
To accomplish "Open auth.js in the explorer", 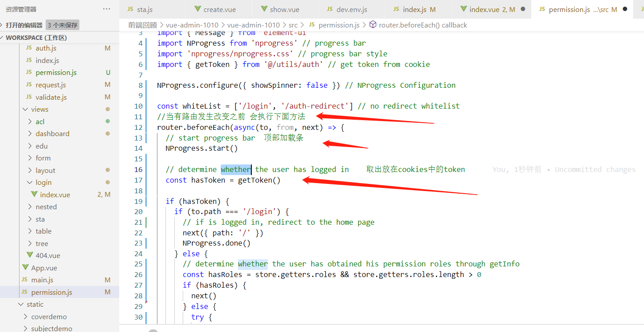I will click(x=46, y=48).
